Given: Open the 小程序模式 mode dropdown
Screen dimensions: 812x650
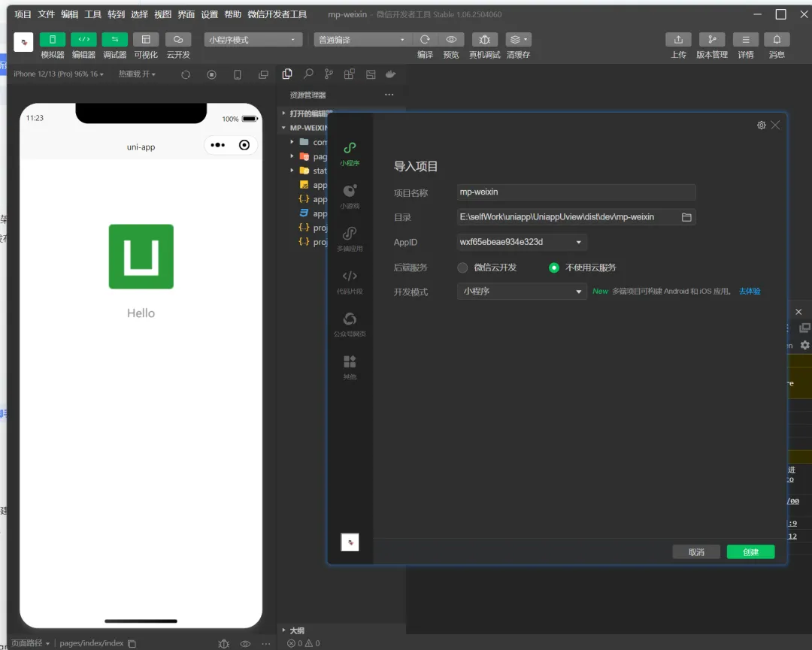Looking at the screenshot, I should tap(253, 40).
